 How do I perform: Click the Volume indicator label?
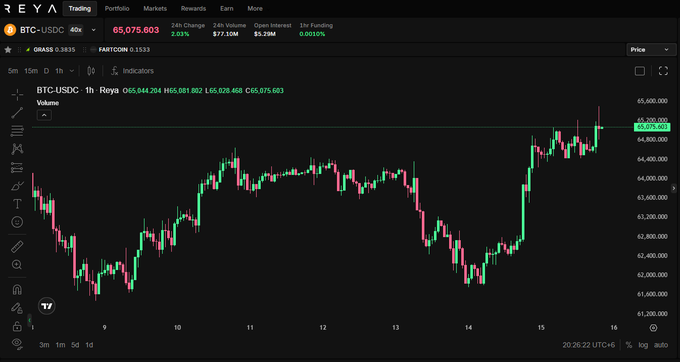(48, 103)
